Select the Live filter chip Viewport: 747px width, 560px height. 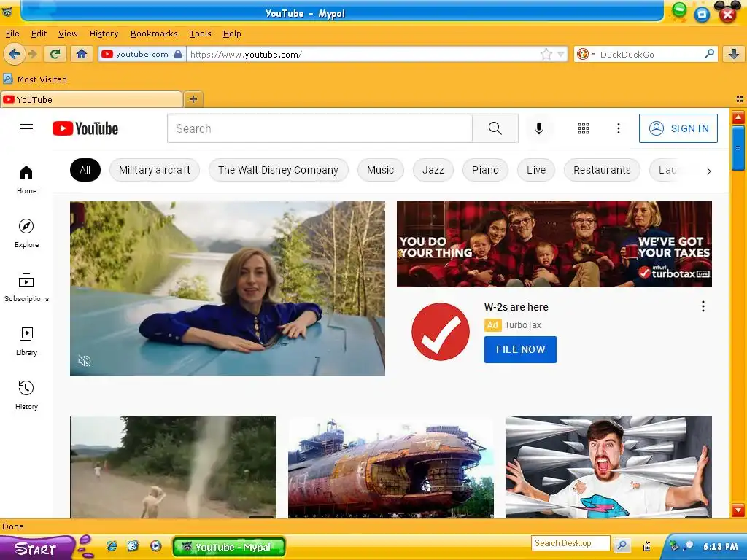[536, 170]
